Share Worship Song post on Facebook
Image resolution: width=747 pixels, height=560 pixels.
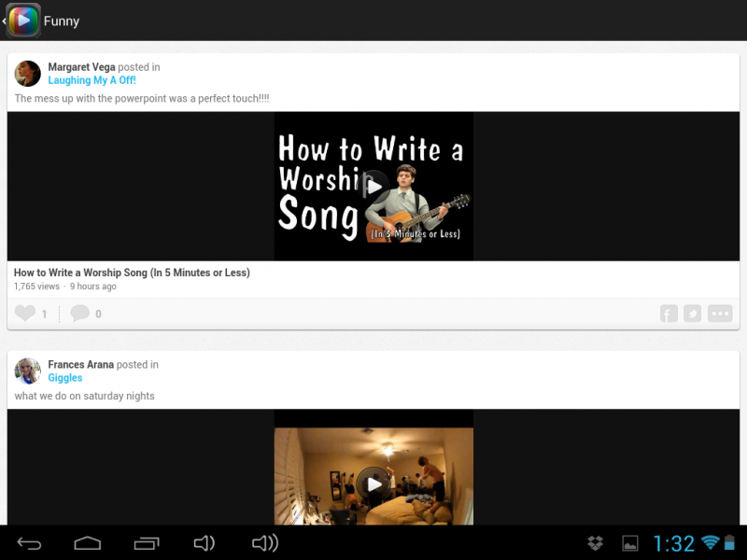click(x=669, y=314)
